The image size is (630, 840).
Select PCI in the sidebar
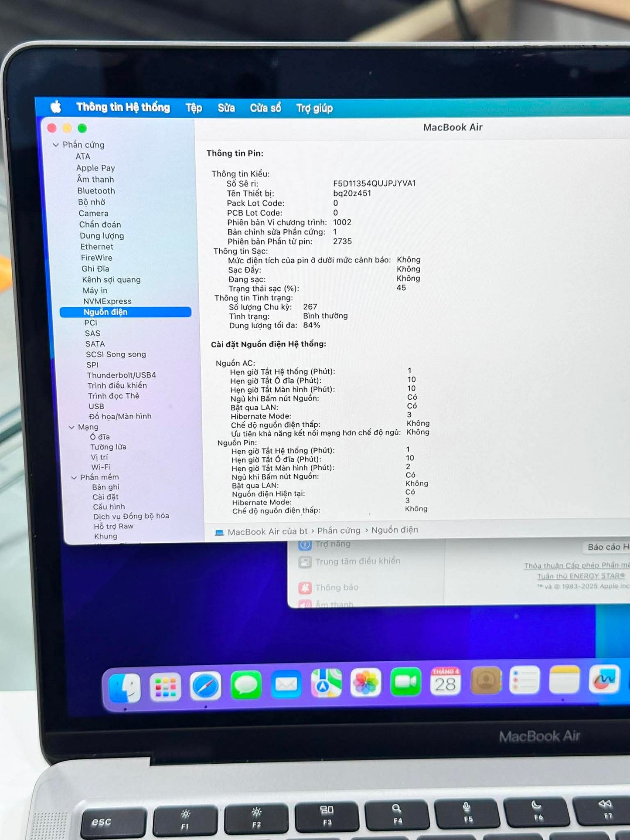pos(91,323)
